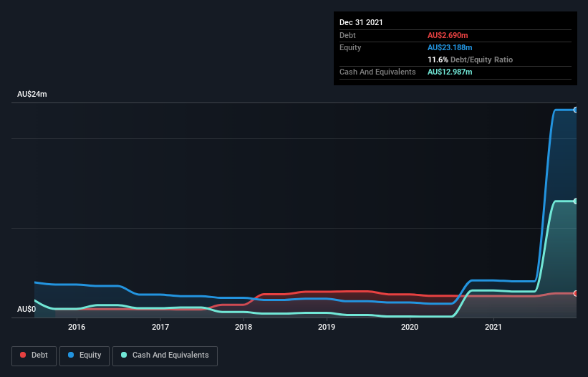Click the Dec 31 2021 tooltip date
This screenshot has width=588, height=377.
click(x=361, y=22)
